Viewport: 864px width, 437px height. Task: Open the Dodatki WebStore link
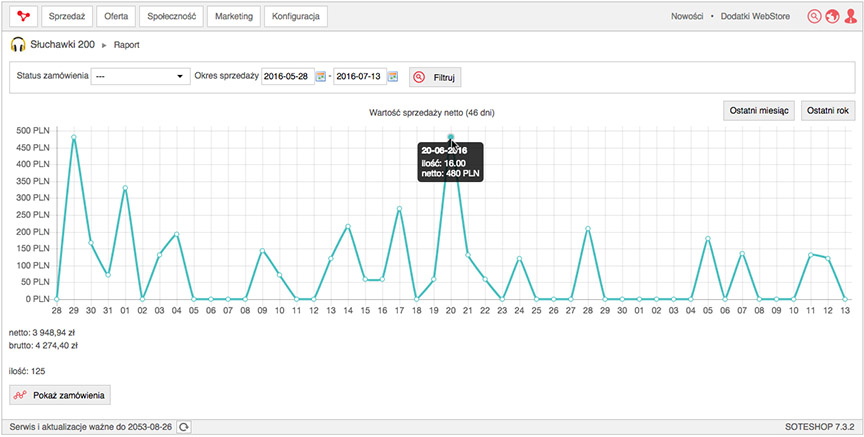(755, 17)
